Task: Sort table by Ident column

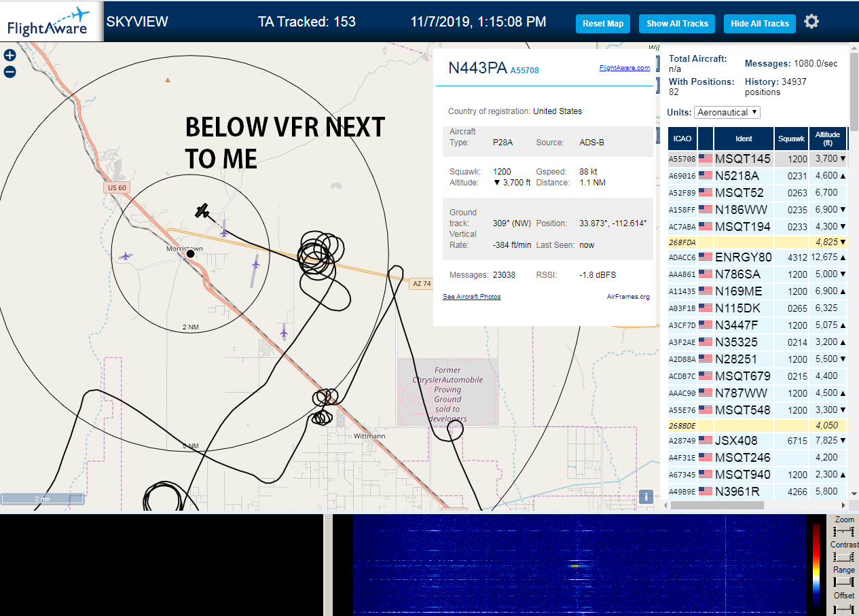Action: coord(744,139)
